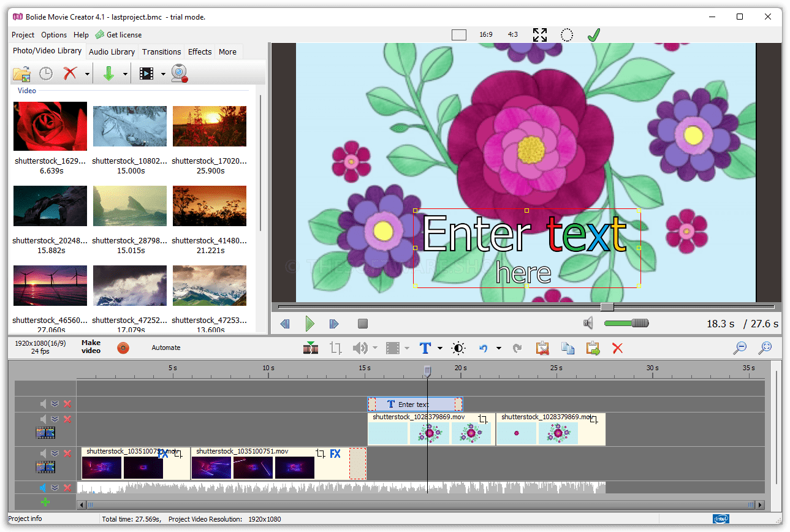The height and width of the screenshot is (532, 790).
Task: Click the preview volume slider
Action: point(626,323)
